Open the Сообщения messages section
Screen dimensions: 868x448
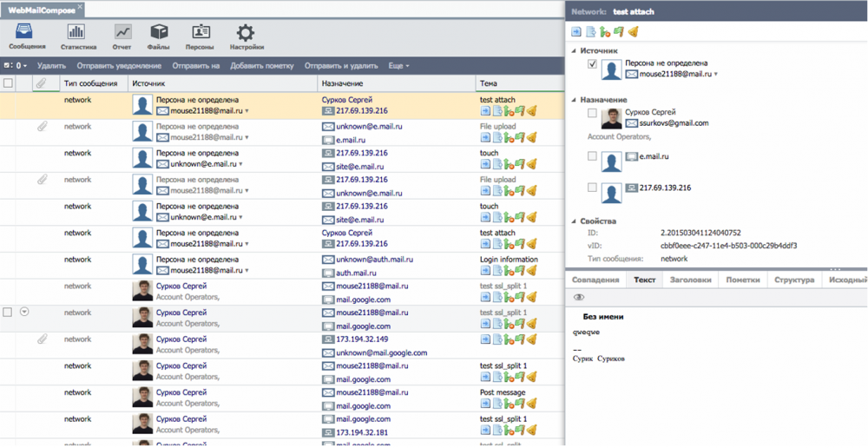tap(27, 36)
